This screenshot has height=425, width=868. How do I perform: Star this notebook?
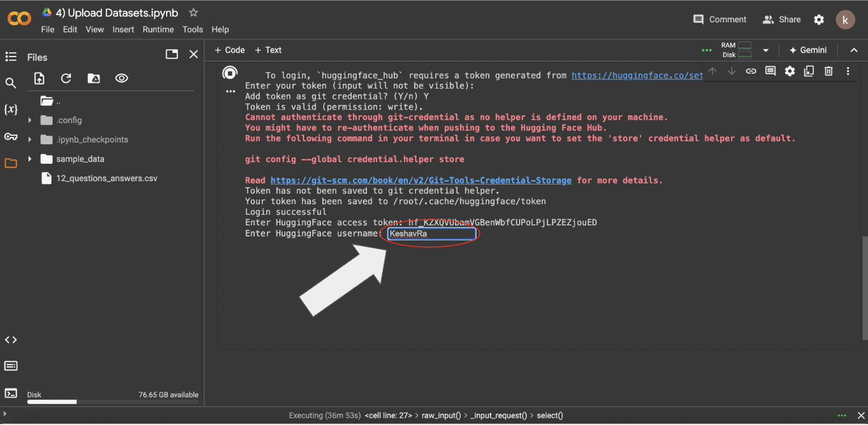[x=194, y=12]
